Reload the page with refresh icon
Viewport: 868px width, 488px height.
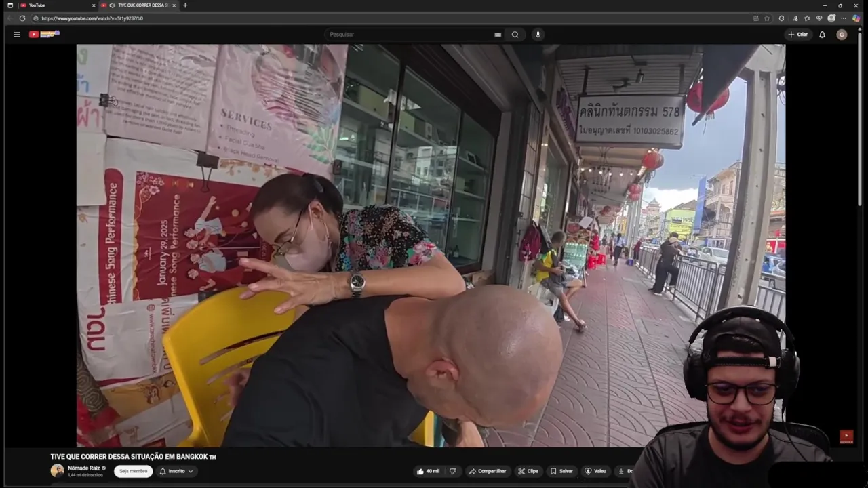tap(22, 18)
